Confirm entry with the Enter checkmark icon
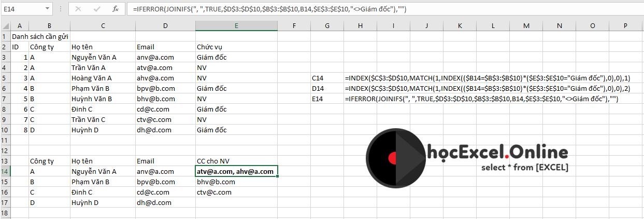644x219 pixels. click(x=97, y=9)
